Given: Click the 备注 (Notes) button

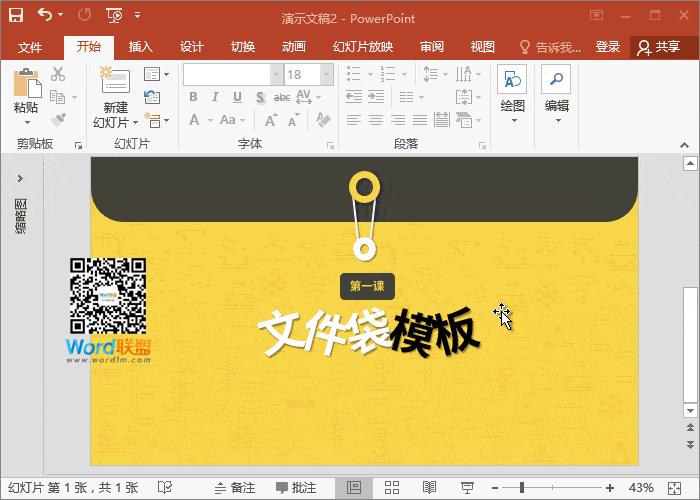Looking at the screenshot, I should point(234,488).
